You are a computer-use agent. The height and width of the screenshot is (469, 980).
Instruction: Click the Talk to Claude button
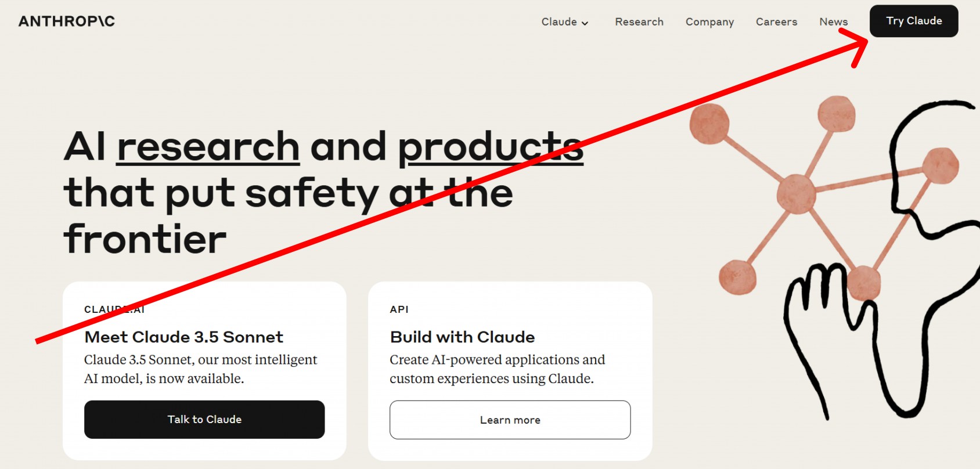pyautogui.click(x=204, y=419)
